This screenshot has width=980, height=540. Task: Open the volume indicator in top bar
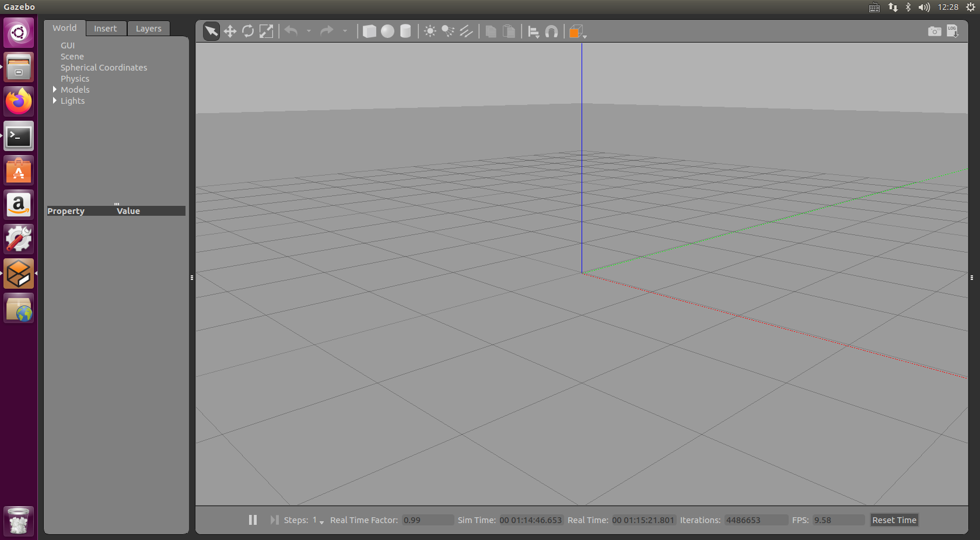click(924, 7)
